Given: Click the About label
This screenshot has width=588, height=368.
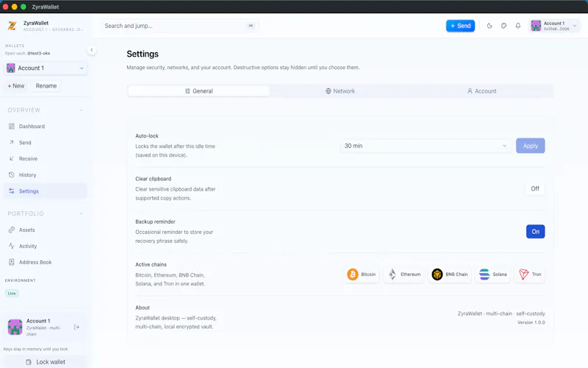Looking at the screenshot, I should click(143, 308).
